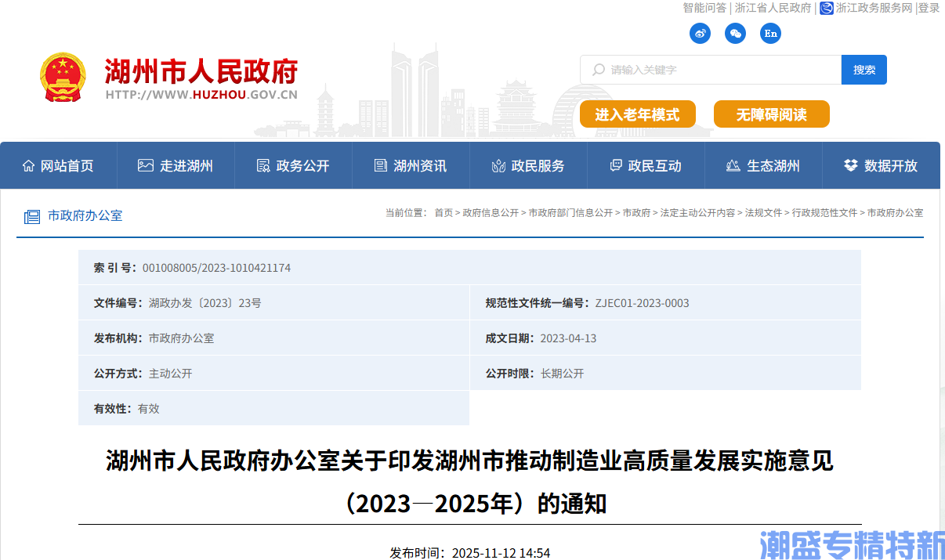Click the Weibo share icon
The height and width of the screenshot is (560, 945).
click(700, 33)
